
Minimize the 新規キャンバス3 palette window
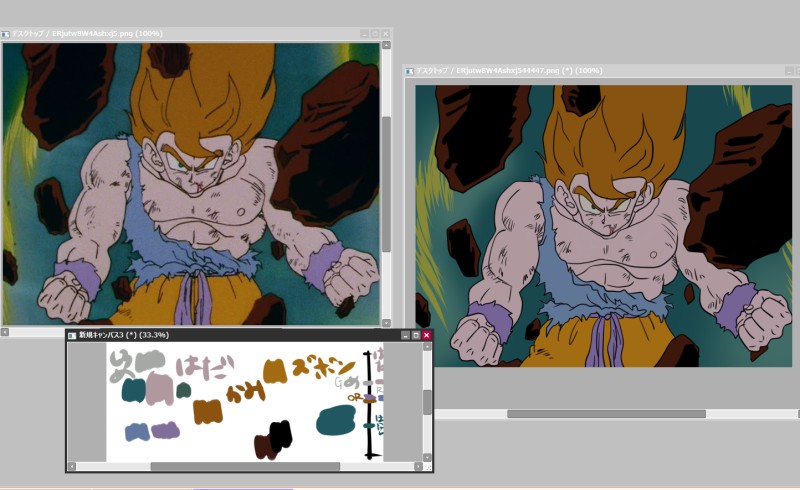[406, 335]
